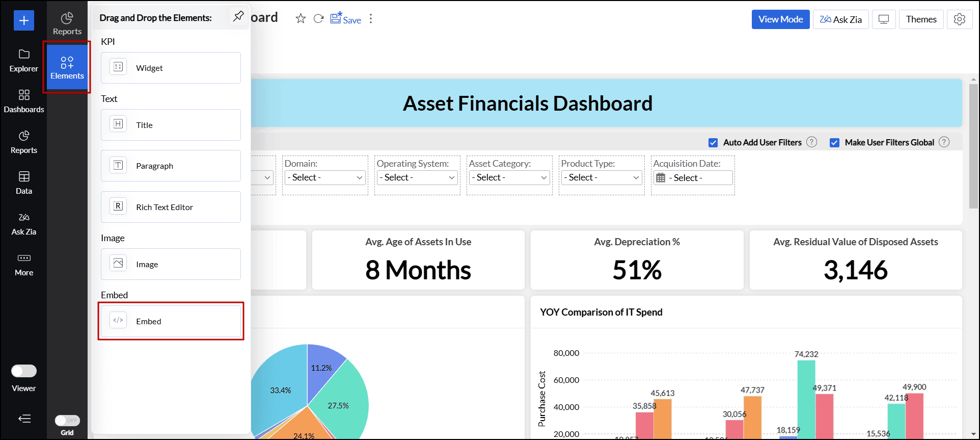Toggle the Viewer switch
980x440 pixels.
pos(24,371)
